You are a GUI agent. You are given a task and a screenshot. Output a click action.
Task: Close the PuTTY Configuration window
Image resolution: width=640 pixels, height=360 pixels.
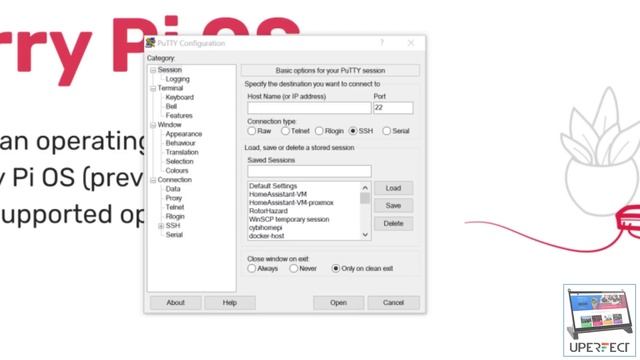411,43
